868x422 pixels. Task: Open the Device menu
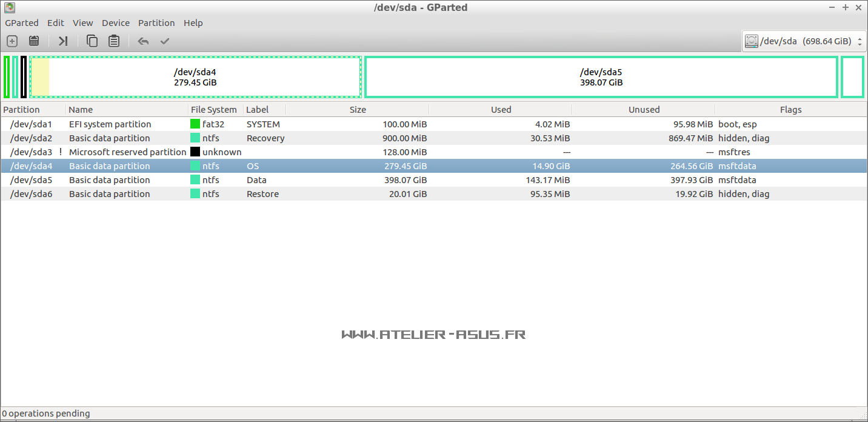(115, 23)
